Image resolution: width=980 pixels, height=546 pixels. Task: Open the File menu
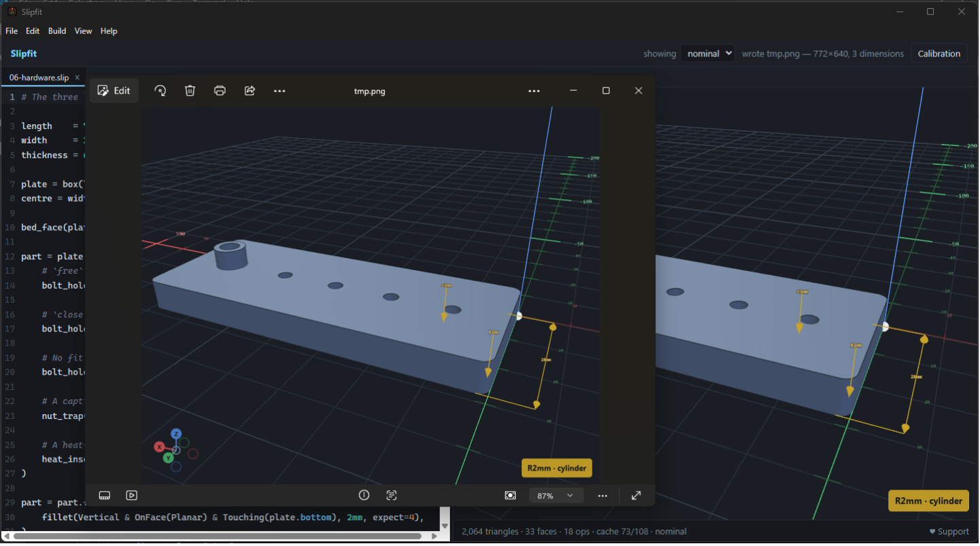[x=12, y=31]
